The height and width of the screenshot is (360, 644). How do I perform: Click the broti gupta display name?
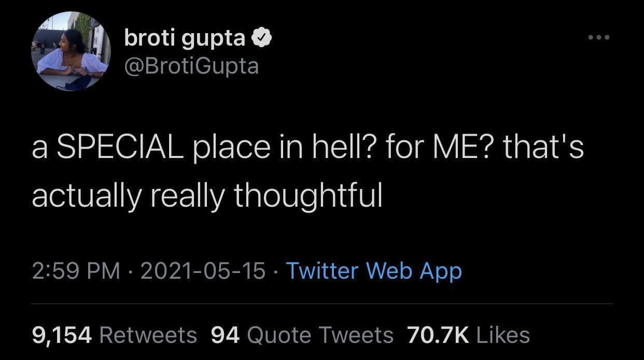point(184,38)
